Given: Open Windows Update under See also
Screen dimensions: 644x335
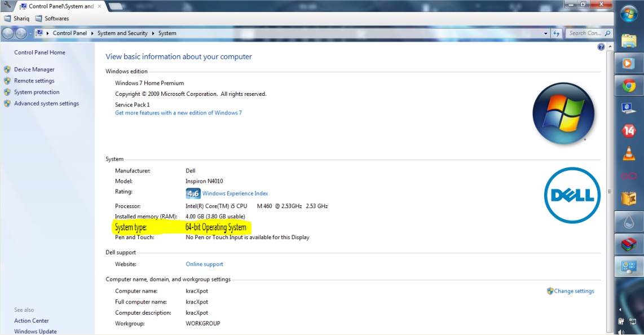Looking at the screenshot, I should [x=36, y=332].
